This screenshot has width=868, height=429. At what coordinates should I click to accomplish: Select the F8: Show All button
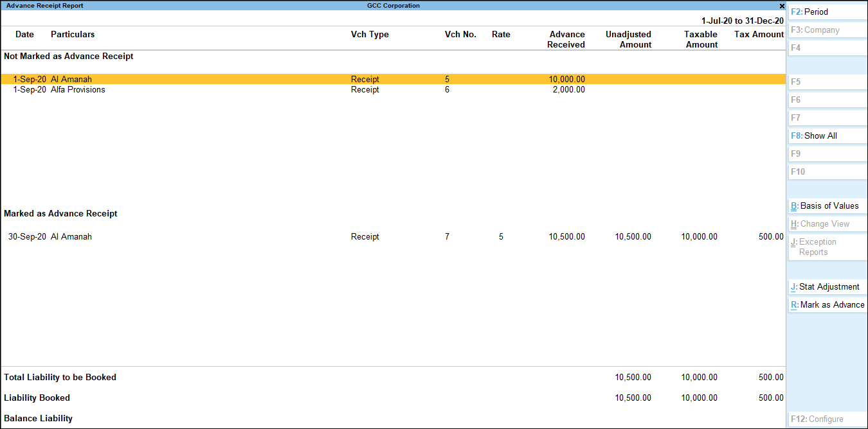click(827, 136)
